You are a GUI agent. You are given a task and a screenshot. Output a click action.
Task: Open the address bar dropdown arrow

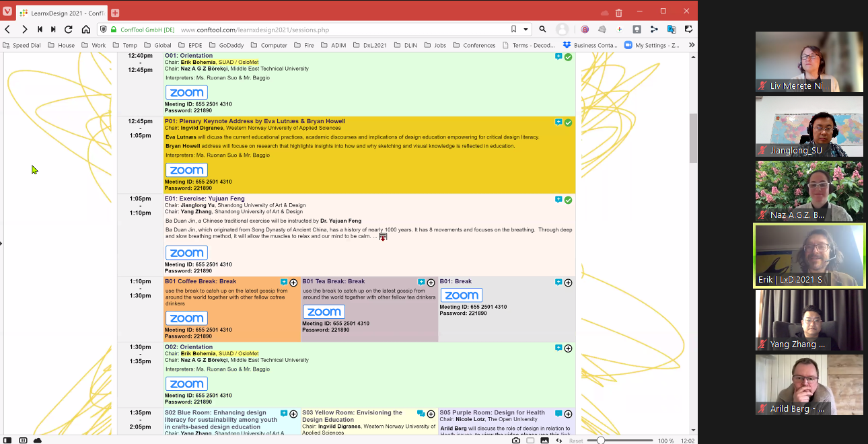coord(526,30)
